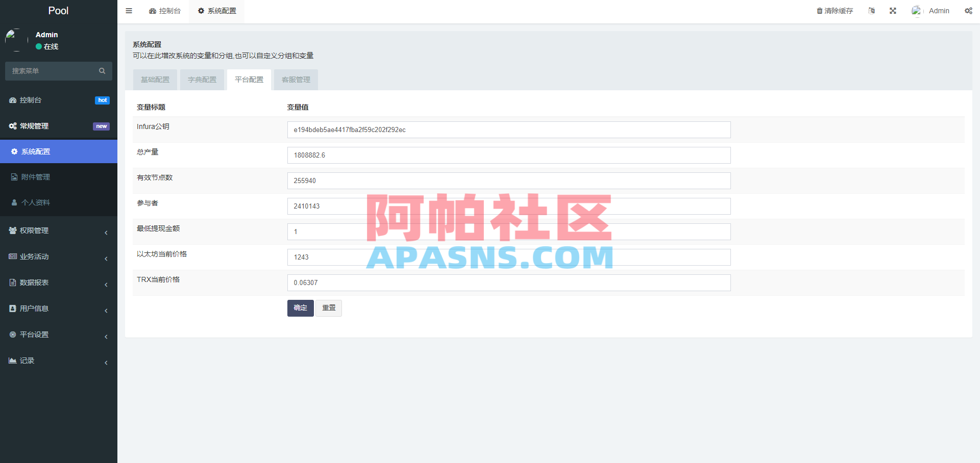Open the 客服管理 tab
The width and height of the screenshot is (980, 463).
click(296, 80)
